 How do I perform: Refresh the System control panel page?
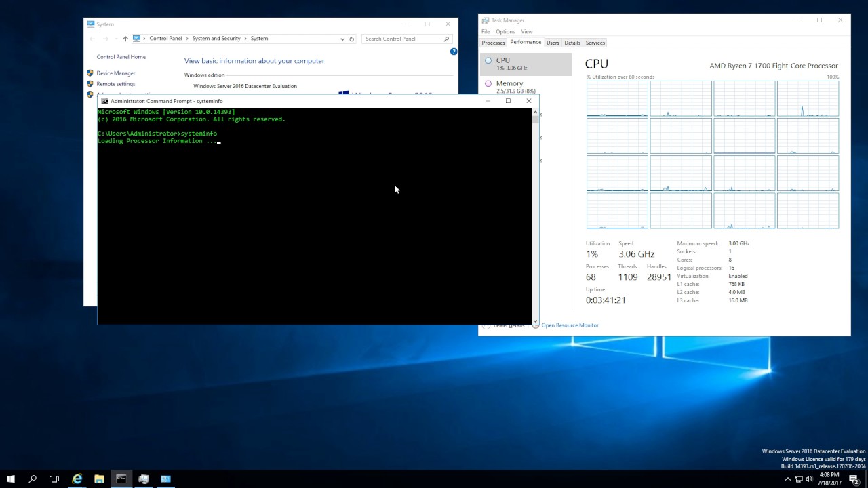coord(351,39)
